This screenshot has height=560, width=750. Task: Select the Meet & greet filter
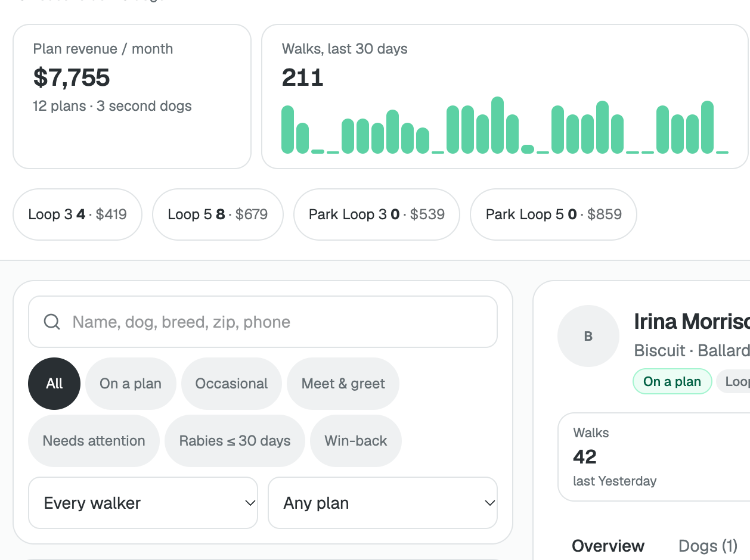[343, 384]
